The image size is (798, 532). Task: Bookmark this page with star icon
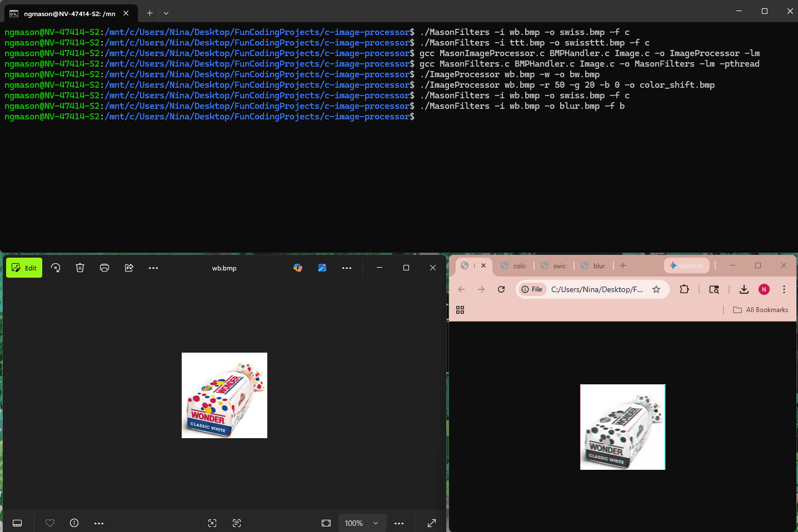tap(656, 289)
